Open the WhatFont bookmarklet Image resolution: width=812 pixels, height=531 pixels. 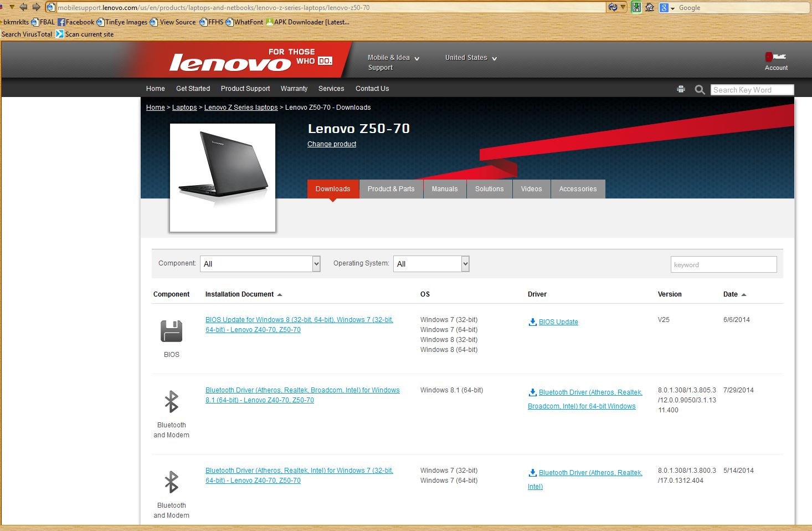pyautogui.click(x=244, y=22)
